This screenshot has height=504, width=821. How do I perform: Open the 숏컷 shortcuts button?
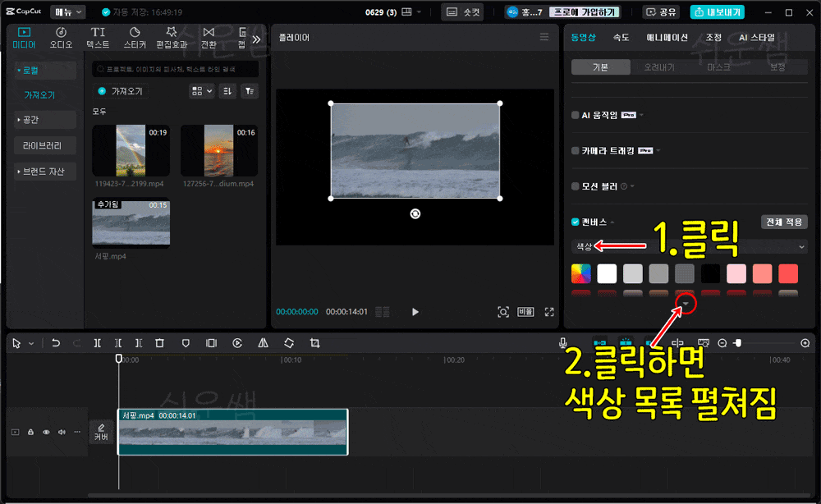[463, 12]
